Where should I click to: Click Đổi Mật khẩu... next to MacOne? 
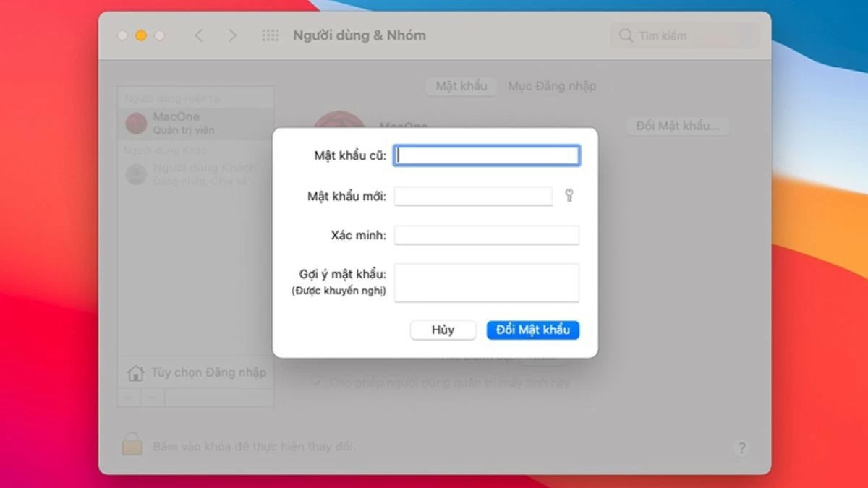tap(678, 125)
